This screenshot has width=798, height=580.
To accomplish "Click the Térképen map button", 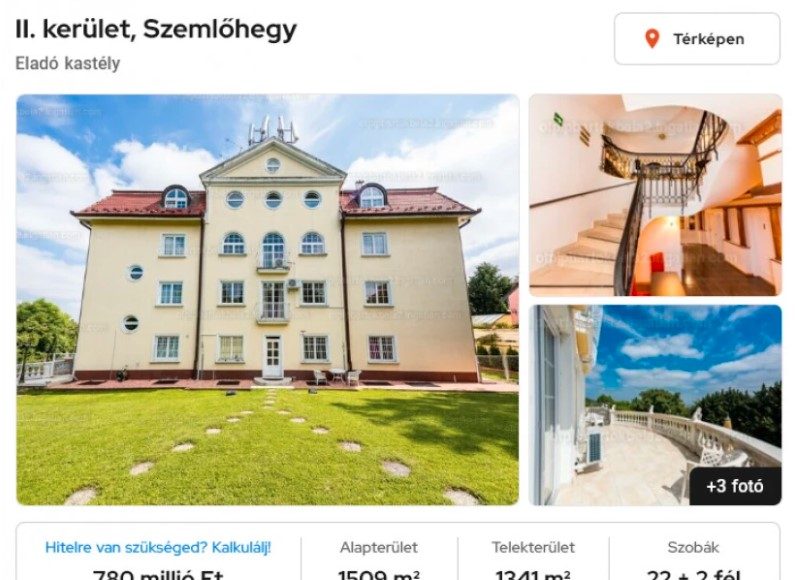I will 697,39.
